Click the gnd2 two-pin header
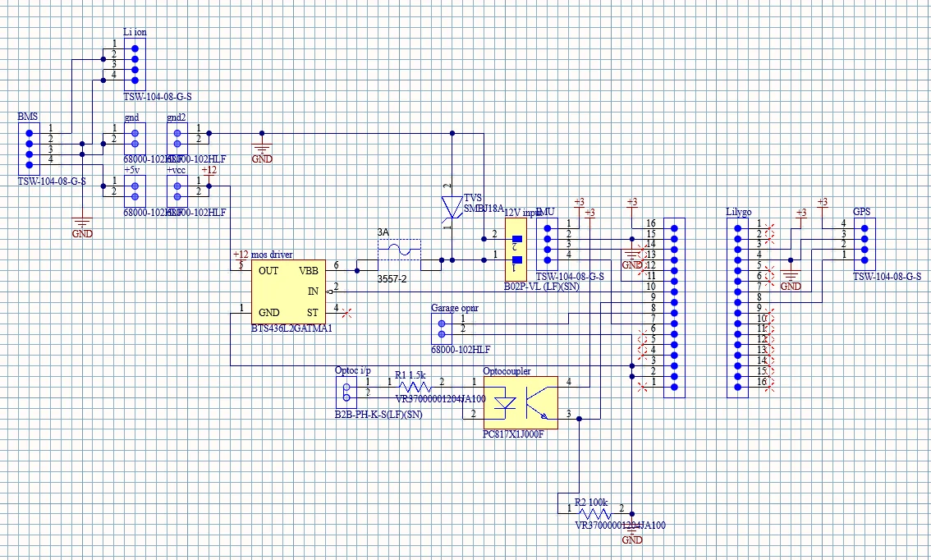This screenshot has width=931, height=560. pyautogui.click(x=177, y=139)
